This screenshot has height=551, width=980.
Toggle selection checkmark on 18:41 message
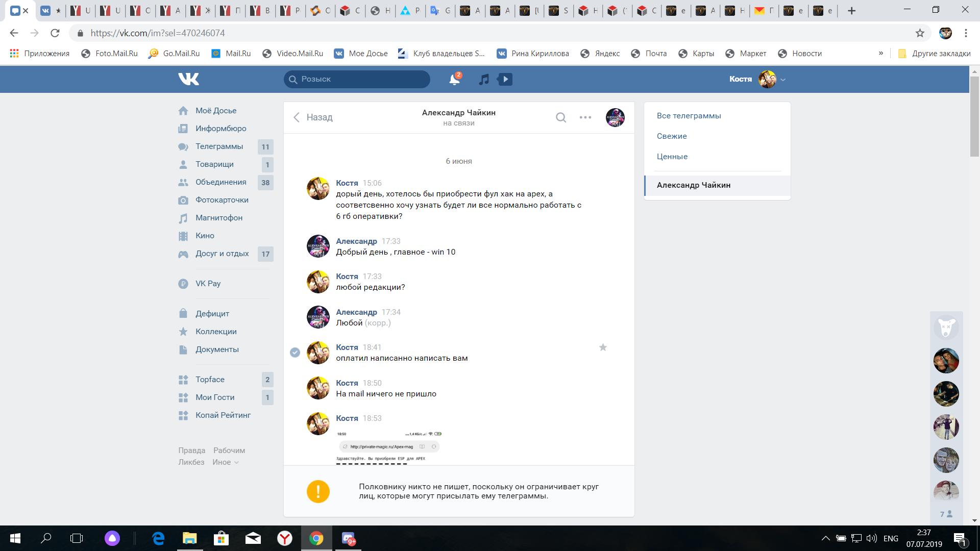coord(295,353)
